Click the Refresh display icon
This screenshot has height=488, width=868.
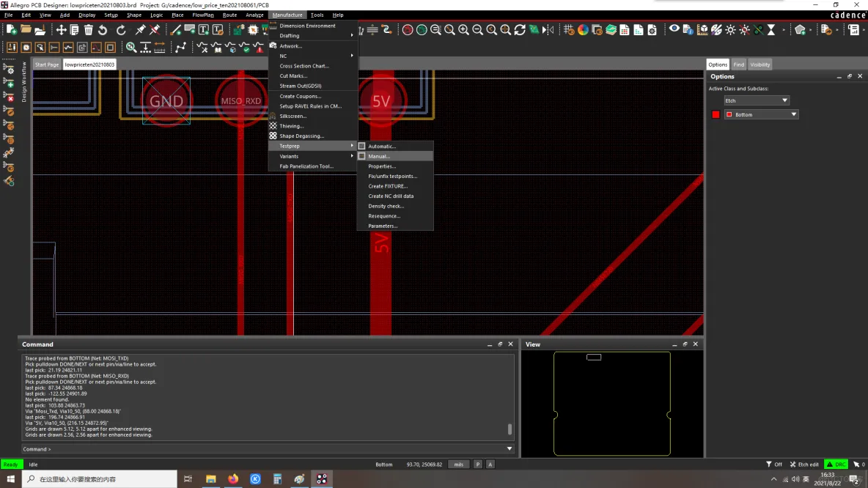click(x=520, y=30)
